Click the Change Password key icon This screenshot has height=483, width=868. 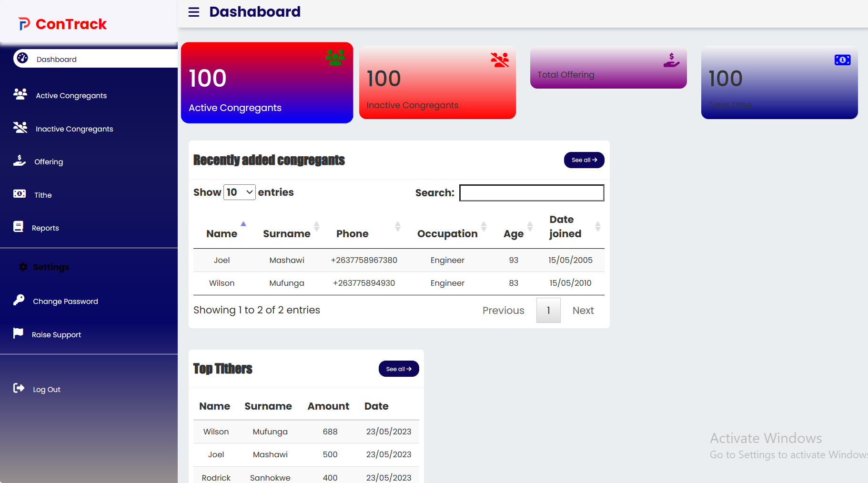pos(19,300)
